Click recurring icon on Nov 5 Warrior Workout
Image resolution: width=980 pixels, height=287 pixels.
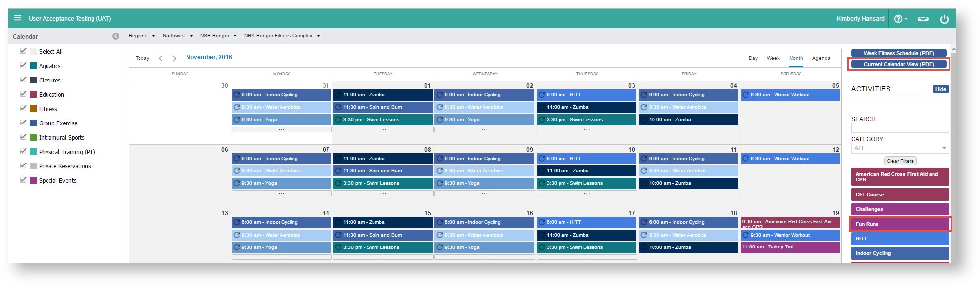click(746, 95)
